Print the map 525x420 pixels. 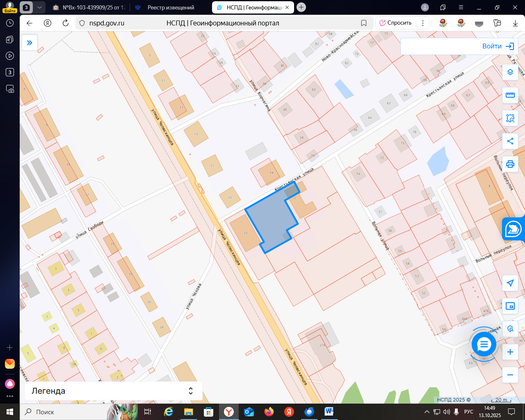coord(510,164)
